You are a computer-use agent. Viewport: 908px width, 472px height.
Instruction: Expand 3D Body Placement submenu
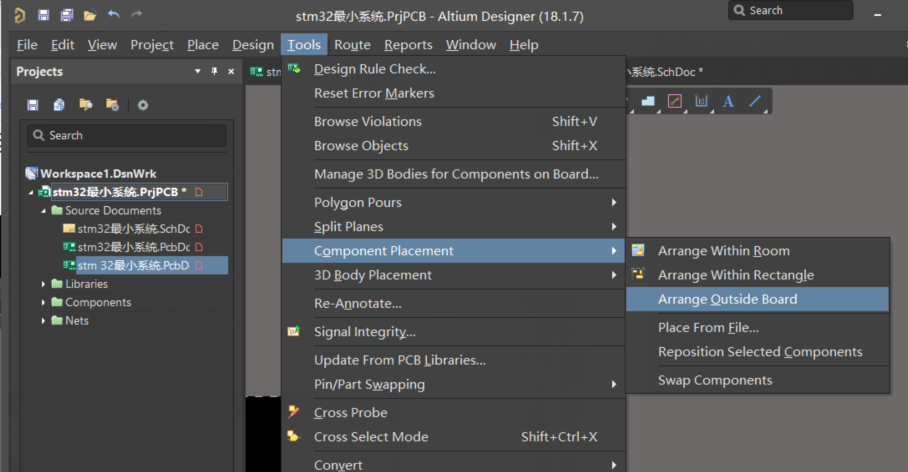[454, 275]
